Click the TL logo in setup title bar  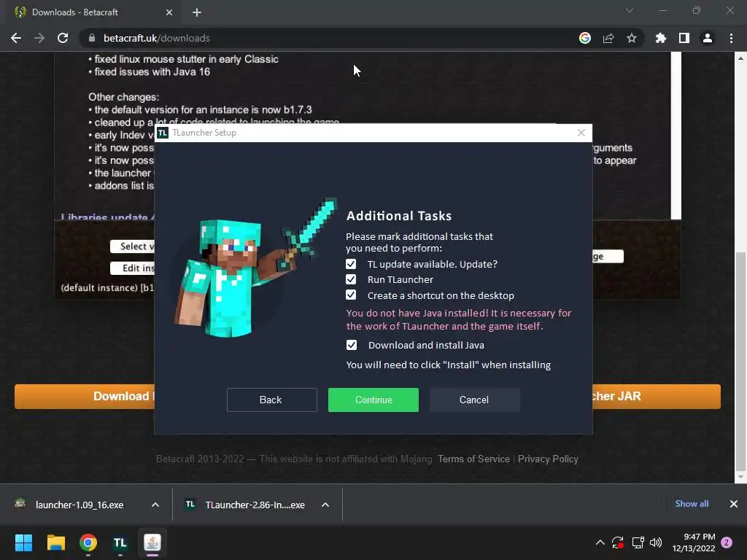click(x=163, y=133)
